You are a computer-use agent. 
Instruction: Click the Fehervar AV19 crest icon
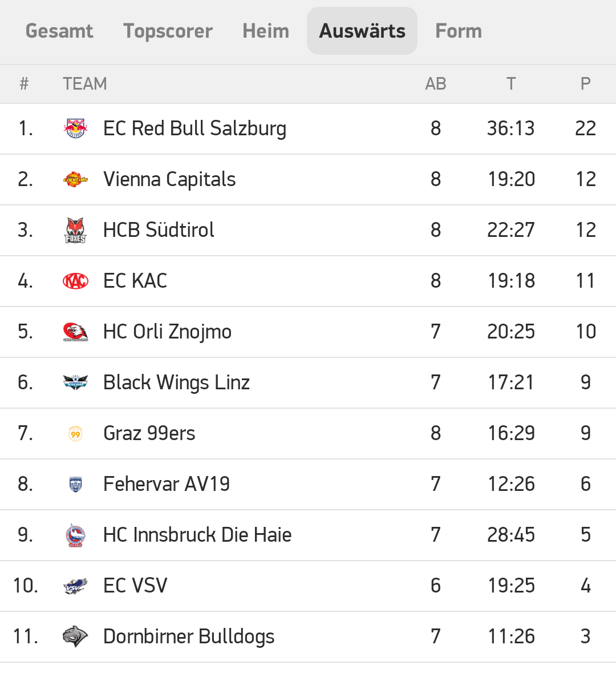click(x=75, y=484)
